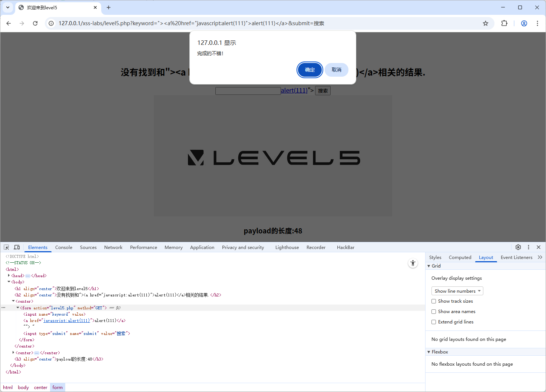The width and height of the screenshot is (546, 392).
Task: Open the Network tab
Action: point(113,248)
